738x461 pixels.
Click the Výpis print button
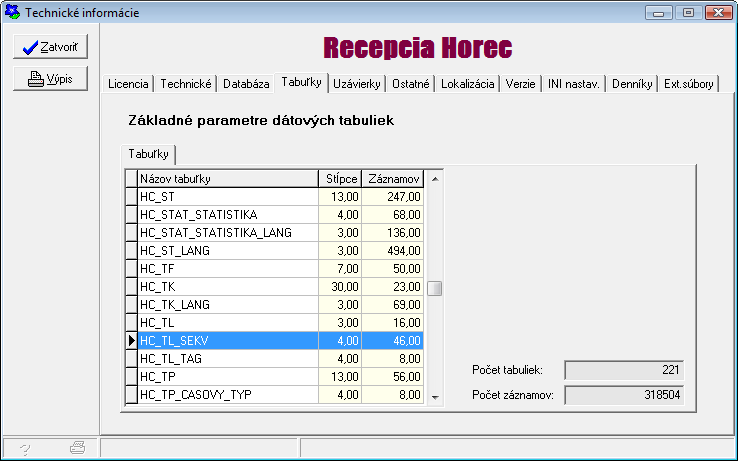click(50, 80)
